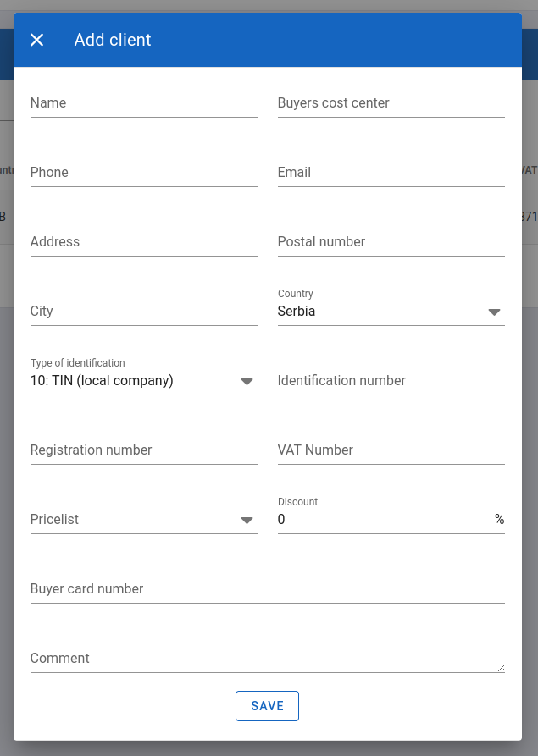The image size is (538, 756).
Task: Focus the VAT Number field
Action: [391, 450]
